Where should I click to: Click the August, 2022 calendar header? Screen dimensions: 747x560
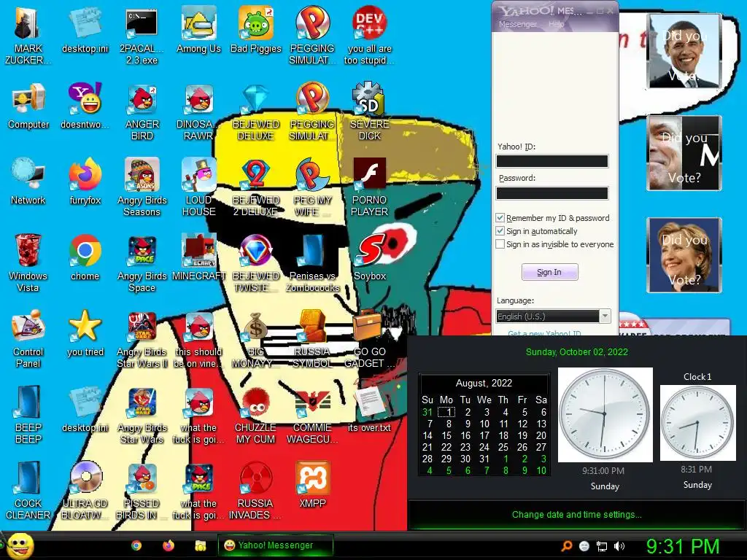484,383
